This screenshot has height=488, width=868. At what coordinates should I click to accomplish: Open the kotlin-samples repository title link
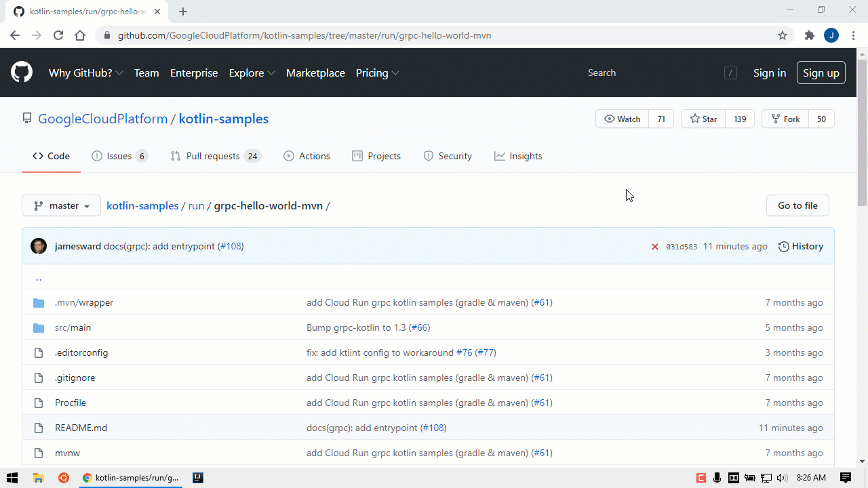coord(224,119)
